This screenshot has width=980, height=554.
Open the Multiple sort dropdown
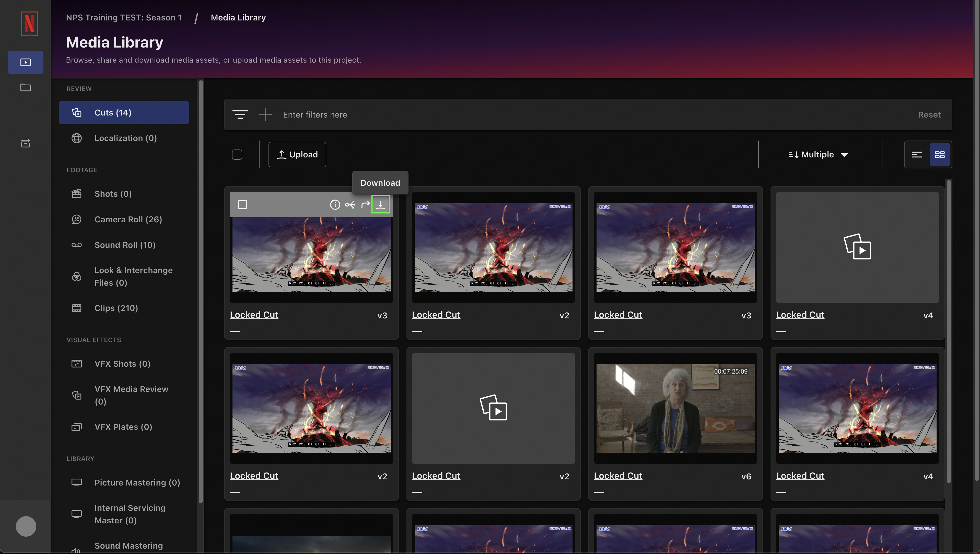click(x=818, y=155)
